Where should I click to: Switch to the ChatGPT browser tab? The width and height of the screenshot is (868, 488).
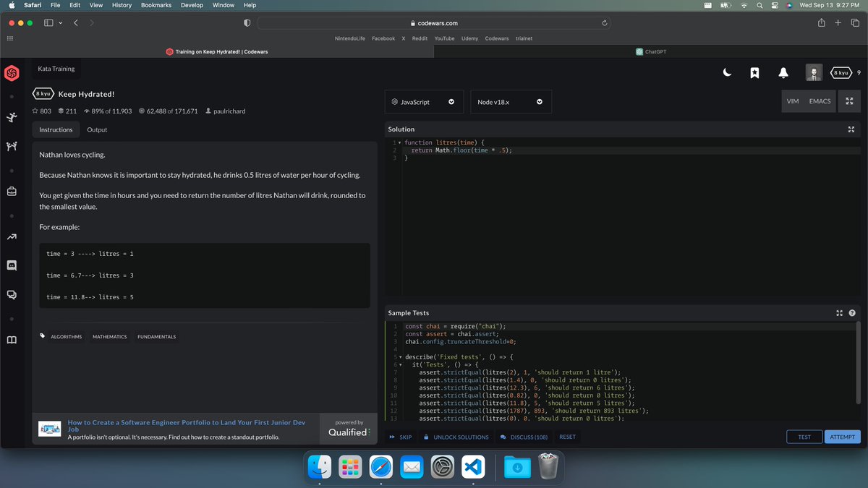click(x=650, y=51)
